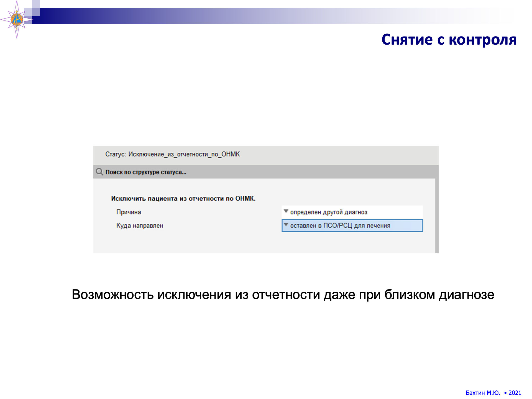Click the vertical scrollbar of the status panel
This screenshot has height=399, width=532.
tap(437, 216)
